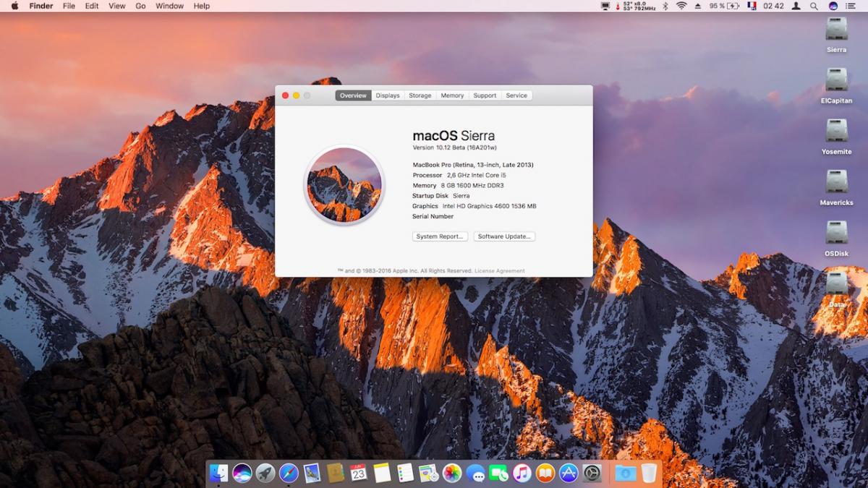The width and height of the screenshot is (868, 488).
Task: Switch to the Storage tab
Action: click(x=420, y=95)
